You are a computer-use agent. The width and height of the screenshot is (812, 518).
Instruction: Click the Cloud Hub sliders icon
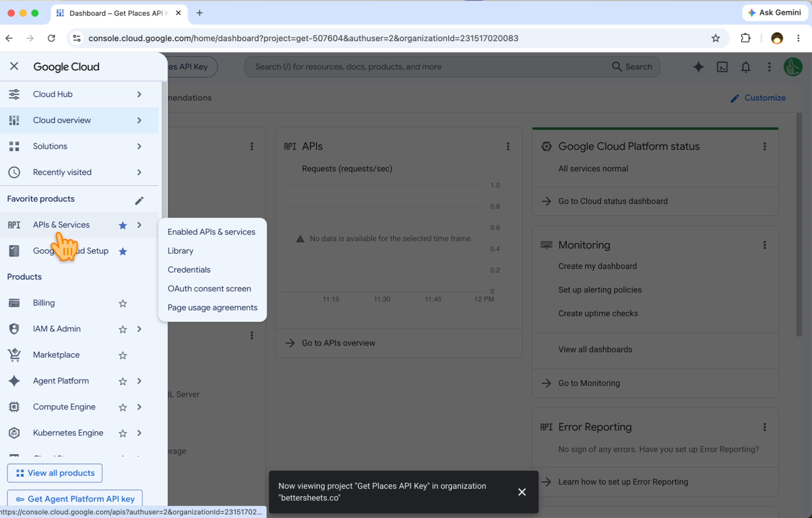(14, 94)
